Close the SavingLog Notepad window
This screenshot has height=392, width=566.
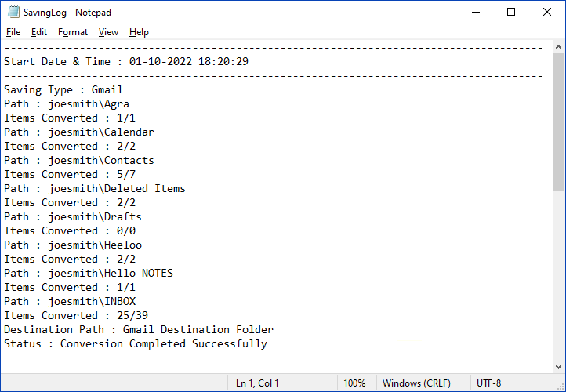tap(547, 12)
